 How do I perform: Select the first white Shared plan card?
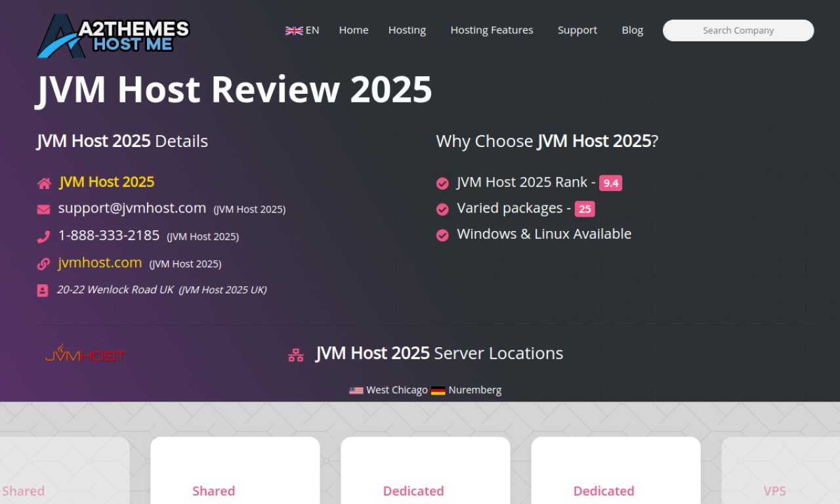point(235,471)
